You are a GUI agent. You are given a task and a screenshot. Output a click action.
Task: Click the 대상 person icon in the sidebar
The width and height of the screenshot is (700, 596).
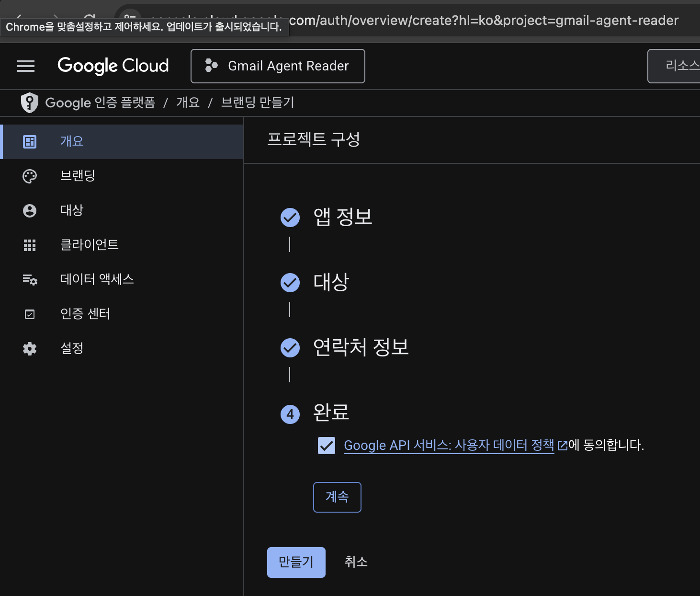click(30, 211)
